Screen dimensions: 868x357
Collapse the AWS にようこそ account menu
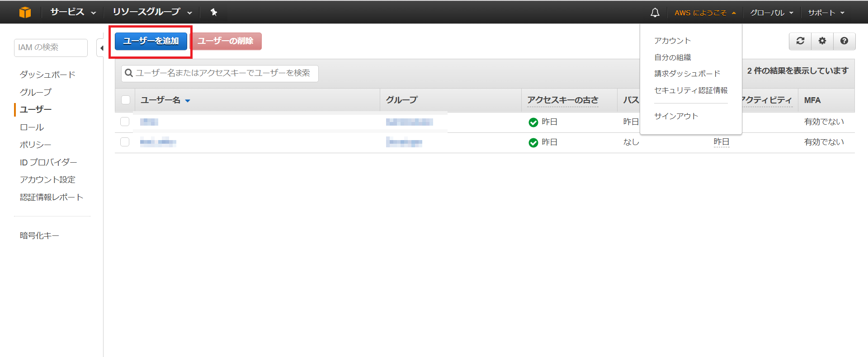point(705,13)
